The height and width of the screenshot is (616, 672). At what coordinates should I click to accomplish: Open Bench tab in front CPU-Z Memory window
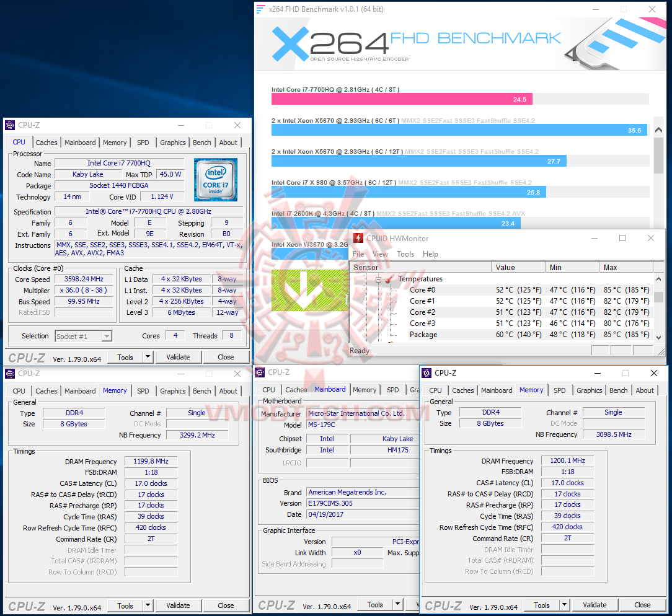pos(619,390)
